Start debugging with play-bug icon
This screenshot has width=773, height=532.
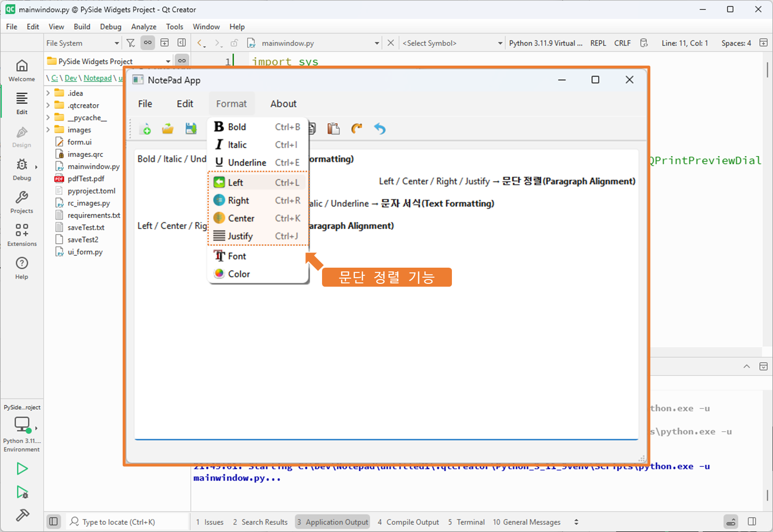click(22, 492)
